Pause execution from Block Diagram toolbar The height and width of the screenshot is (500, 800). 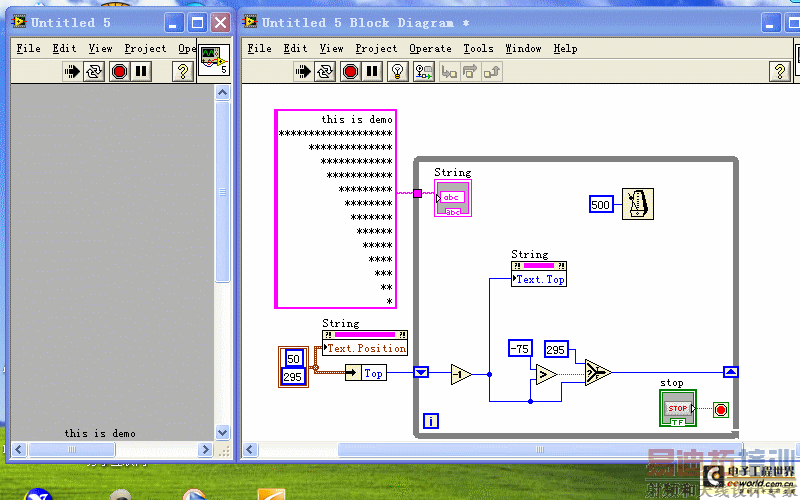pyautogui.click(x=372, y=71)
